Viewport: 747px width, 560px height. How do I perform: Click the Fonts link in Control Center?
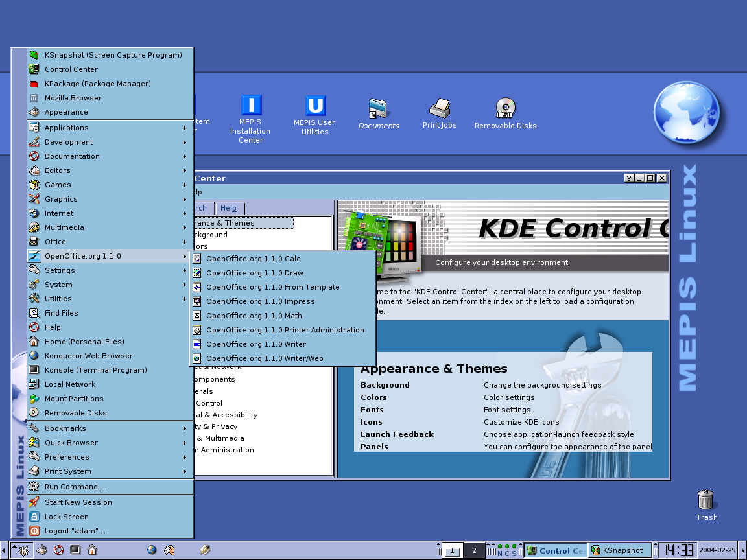tap(372, 410)
